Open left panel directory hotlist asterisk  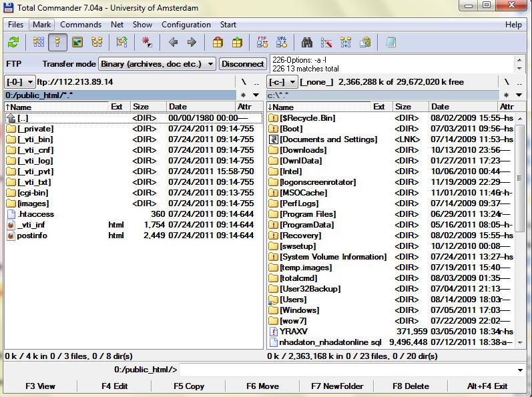click(x=243, y=95)
